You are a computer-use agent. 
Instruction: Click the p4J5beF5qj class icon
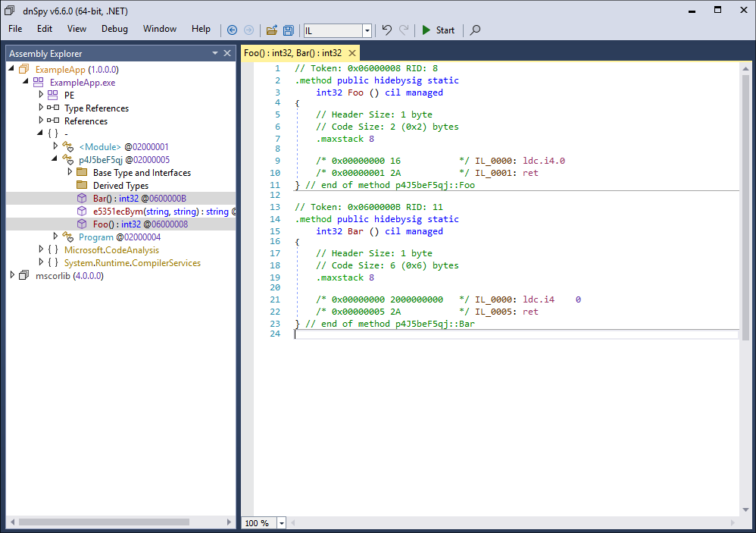[x=68, y=160]
